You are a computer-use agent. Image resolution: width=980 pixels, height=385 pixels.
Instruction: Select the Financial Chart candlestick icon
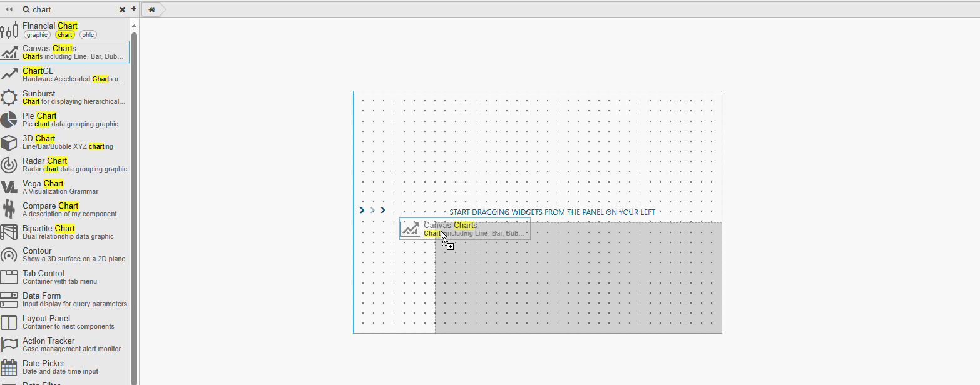point(9,29)
